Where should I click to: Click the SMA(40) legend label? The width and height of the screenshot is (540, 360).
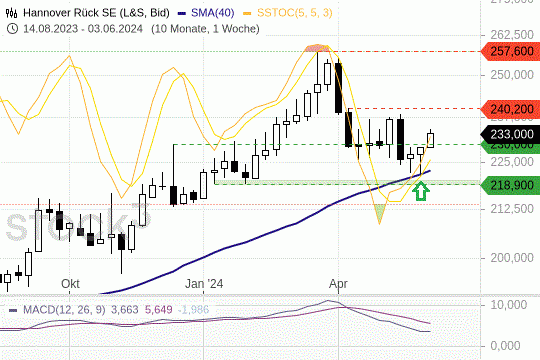pyautogui.click(x=212, y=13)
